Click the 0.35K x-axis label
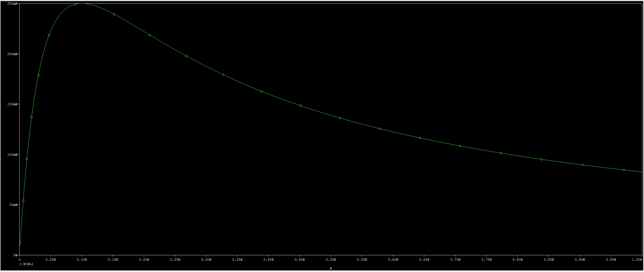 tap(237, 260)
